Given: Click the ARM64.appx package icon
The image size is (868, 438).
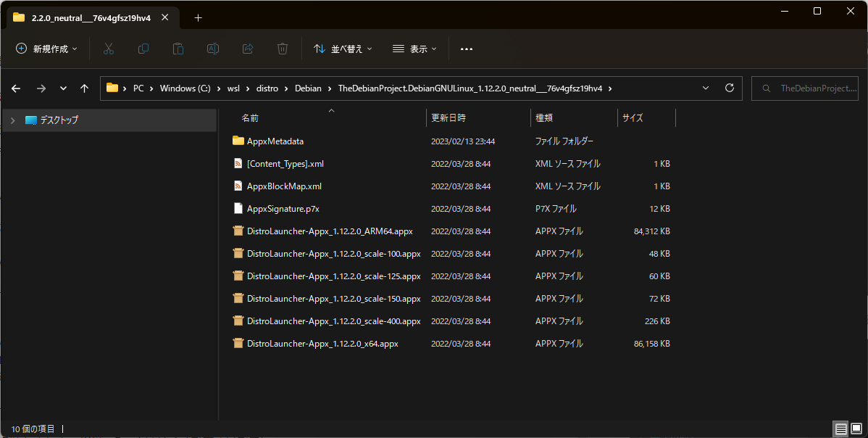Looking at the screenshot, I should click(238, 231).
